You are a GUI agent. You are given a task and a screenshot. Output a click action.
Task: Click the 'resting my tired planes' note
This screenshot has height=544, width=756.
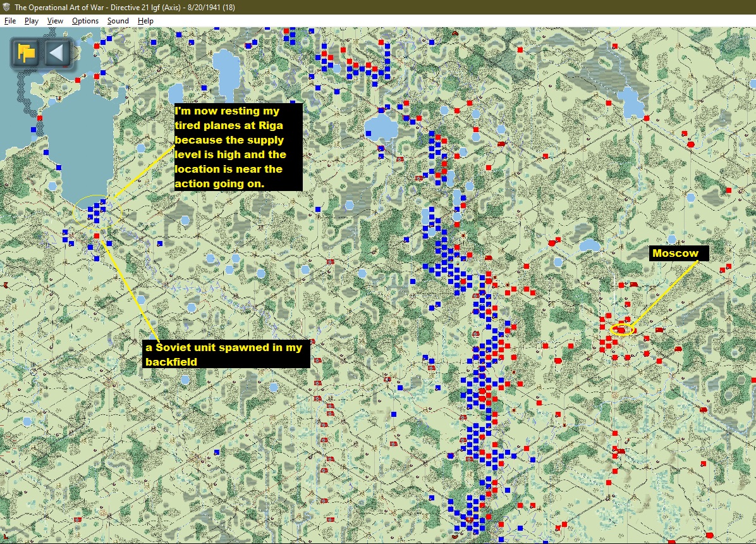[238, 147]
